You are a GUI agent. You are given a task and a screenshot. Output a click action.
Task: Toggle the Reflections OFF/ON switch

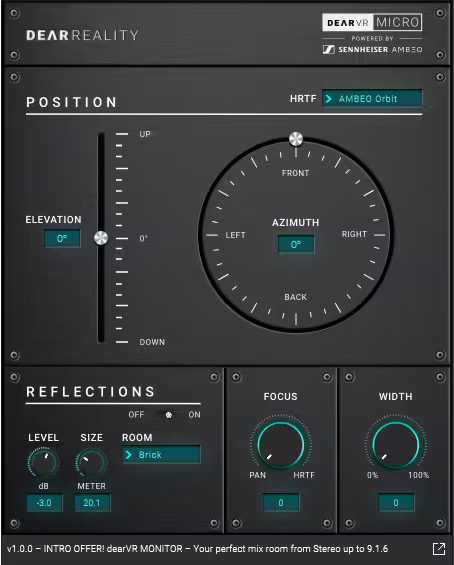point(168,415)
